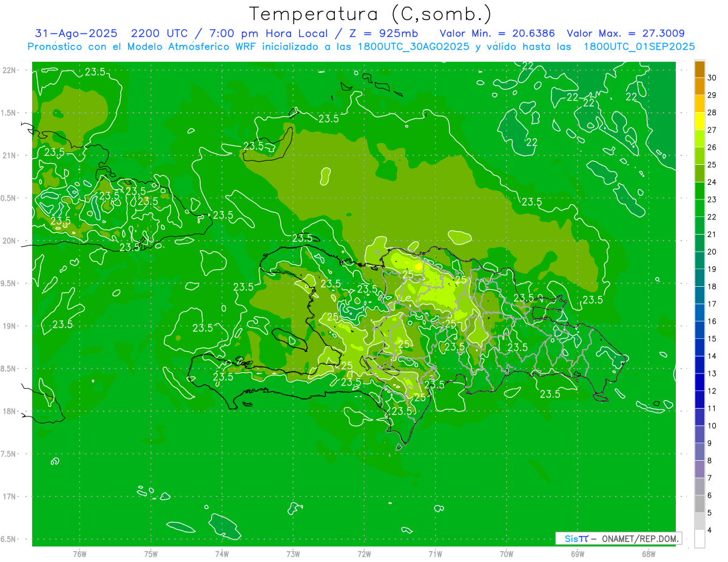Screen dimensions: 728x562
Task: Click the "76W" longitude axis label
Action: click(79, 554)
